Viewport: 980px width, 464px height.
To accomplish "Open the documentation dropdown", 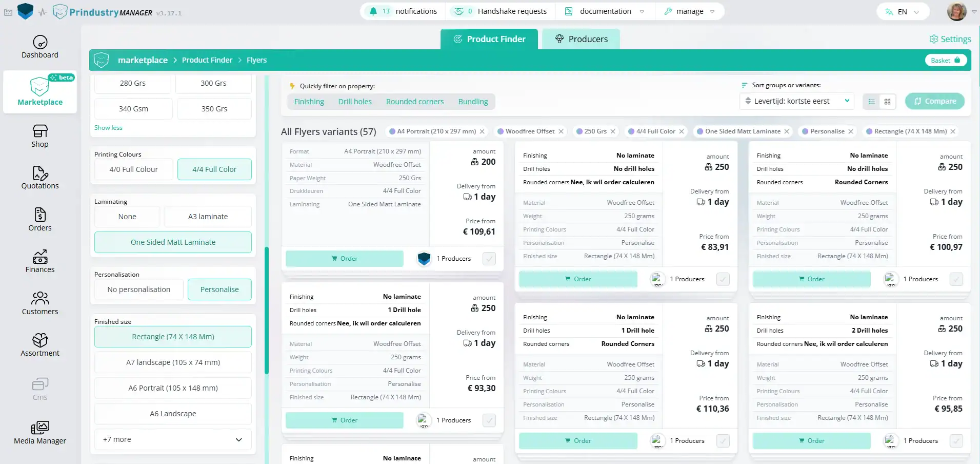I will (605, 11).
